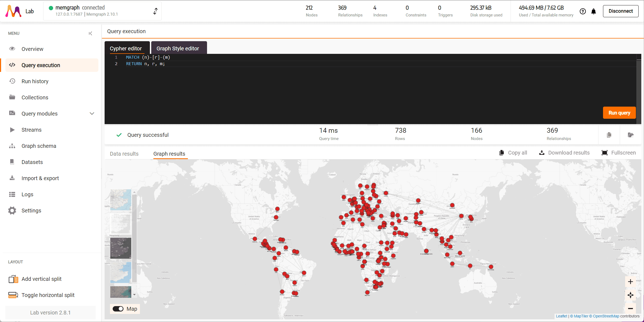Collapse the menu sidebar arrow icon
The image size is (644, 322).
(91, 33)
